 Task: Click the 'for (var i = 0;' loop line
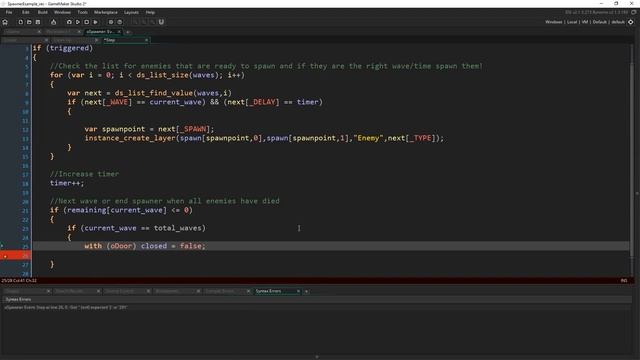coord(147,75)
